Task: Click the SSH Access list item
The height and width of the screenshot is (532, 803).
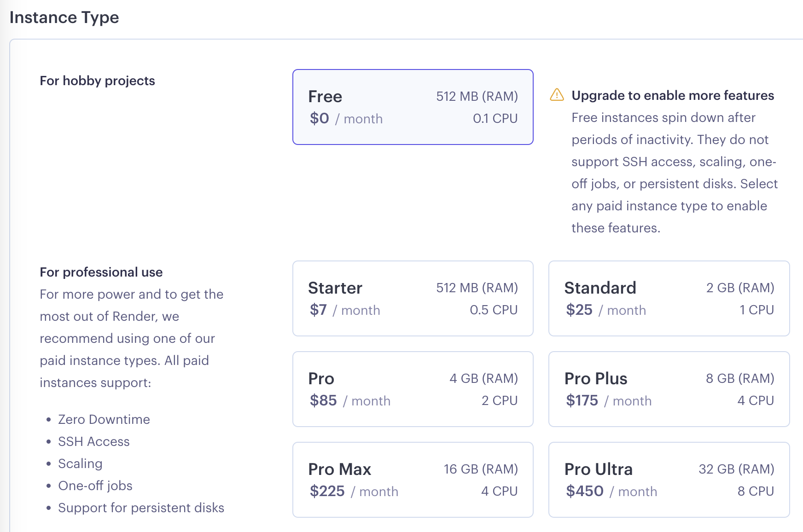Action: tap(93, 442)
